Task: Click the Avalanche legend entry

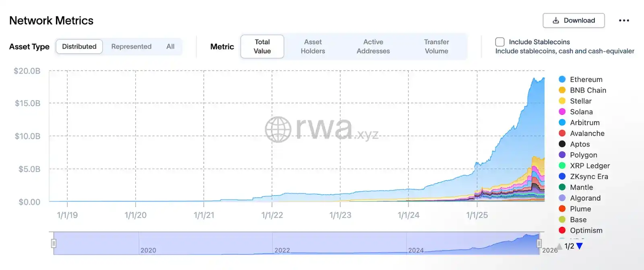Action: (x=587, y=133)
